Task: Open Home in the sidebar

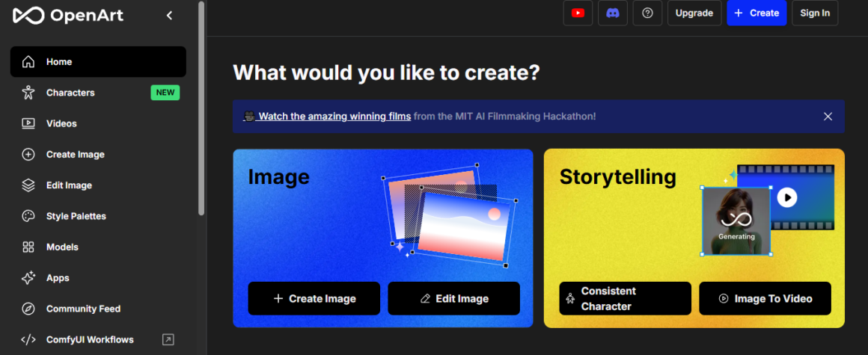Action: pyautogui.click(x=98, y=62)
